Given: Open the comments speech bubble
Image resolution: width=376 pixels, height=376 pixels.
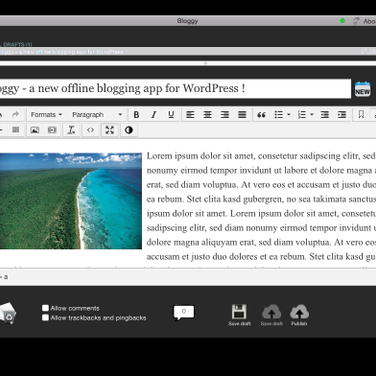Looking at the screenshot, I should (184, 313).
